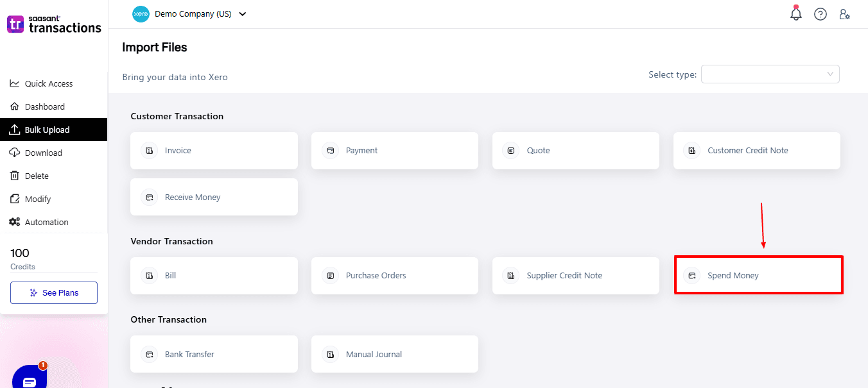
Task: Open the Download sidebar item
Action: 43,153
